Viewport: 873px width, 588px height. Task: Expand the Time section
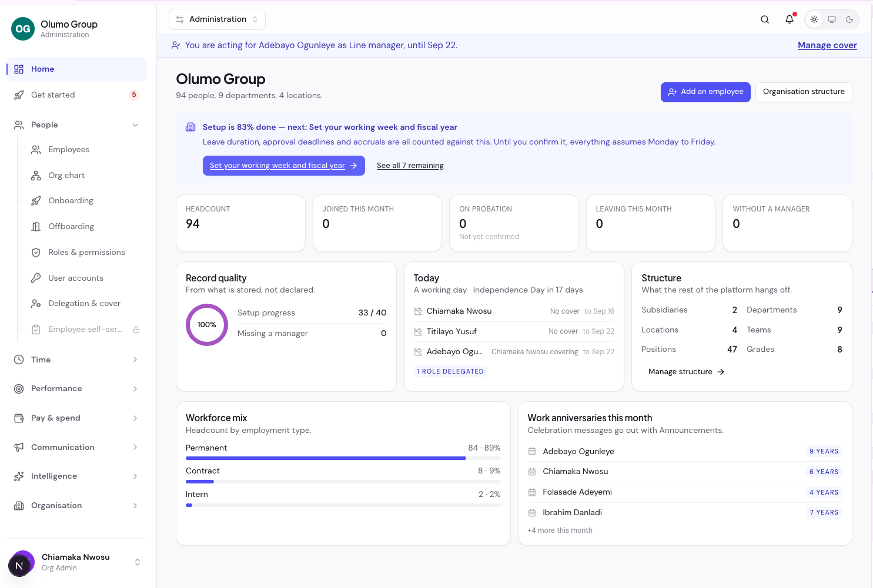[76, 359]
